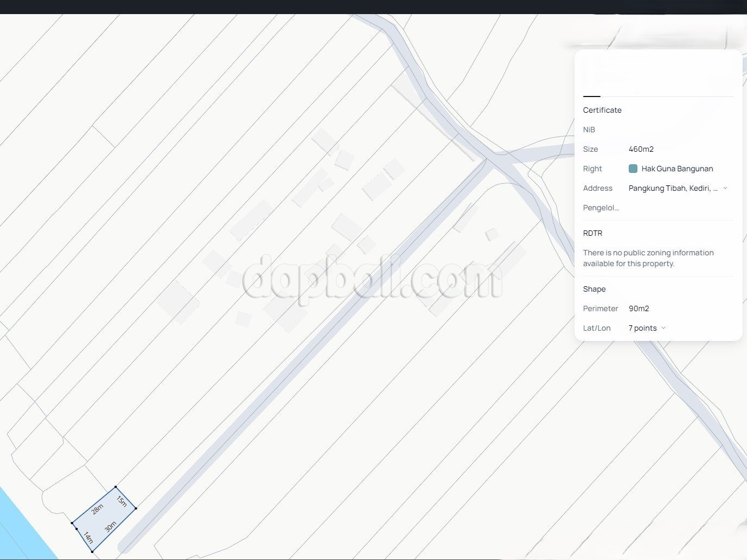This screenshot has width=747, height=560.
Task: Click the 14m edge label on parcel
Action: [88, 538]
